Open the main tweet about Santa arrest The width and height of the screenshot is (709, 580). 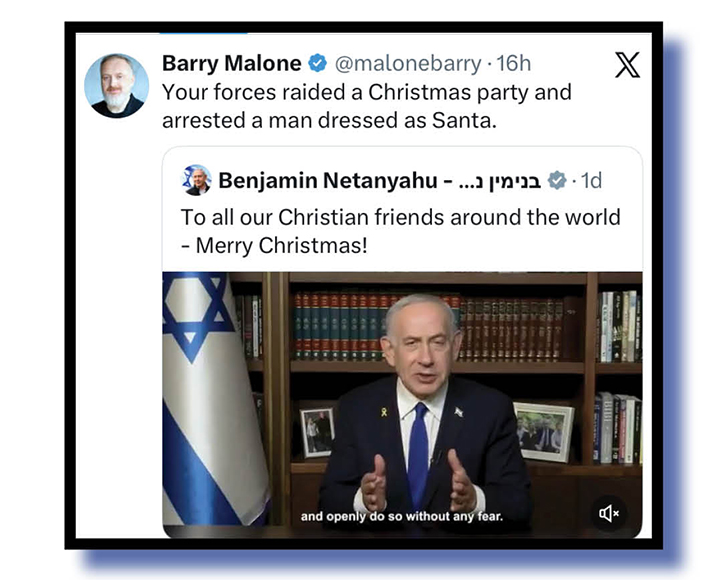[x=367, y=106]
